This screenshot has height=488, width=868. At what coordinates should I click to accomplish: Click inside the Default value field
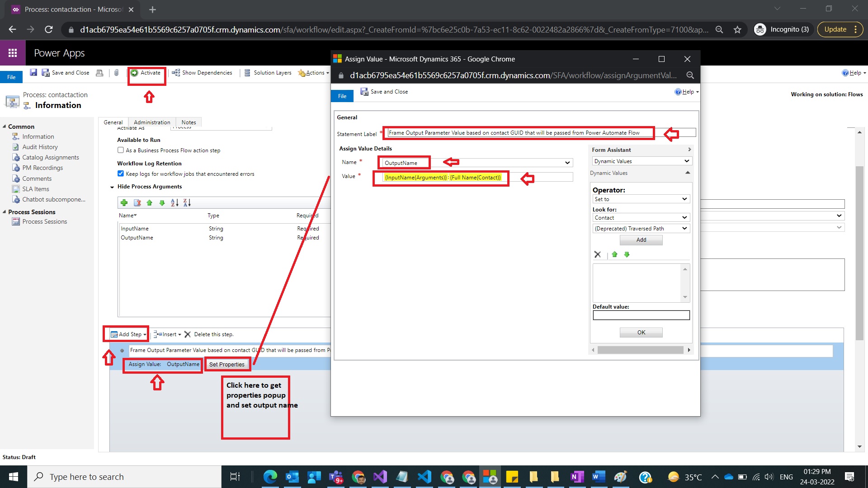pyautogui.click(x=641, y=315)
